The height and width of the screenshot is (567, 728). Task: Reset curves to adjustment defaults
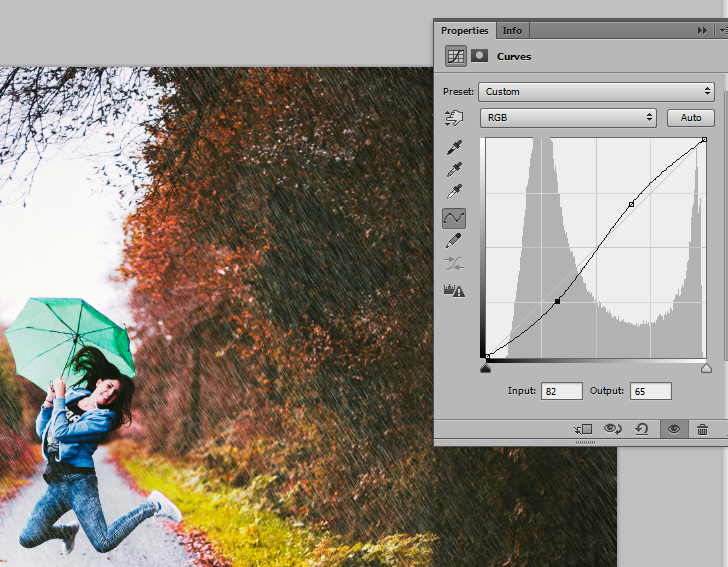(x=641, y=429)
